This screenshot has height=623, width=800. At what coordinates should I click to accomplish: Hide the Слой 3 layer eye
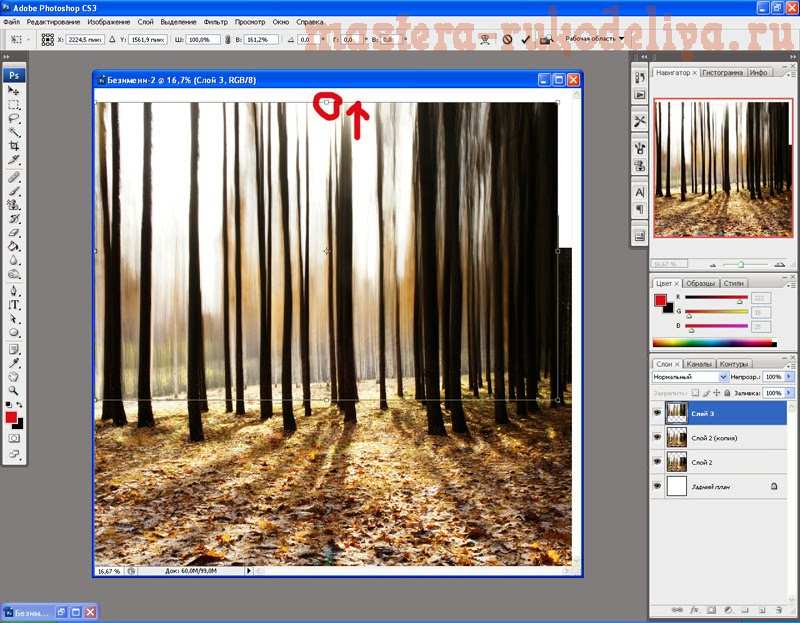pos(657,413)
